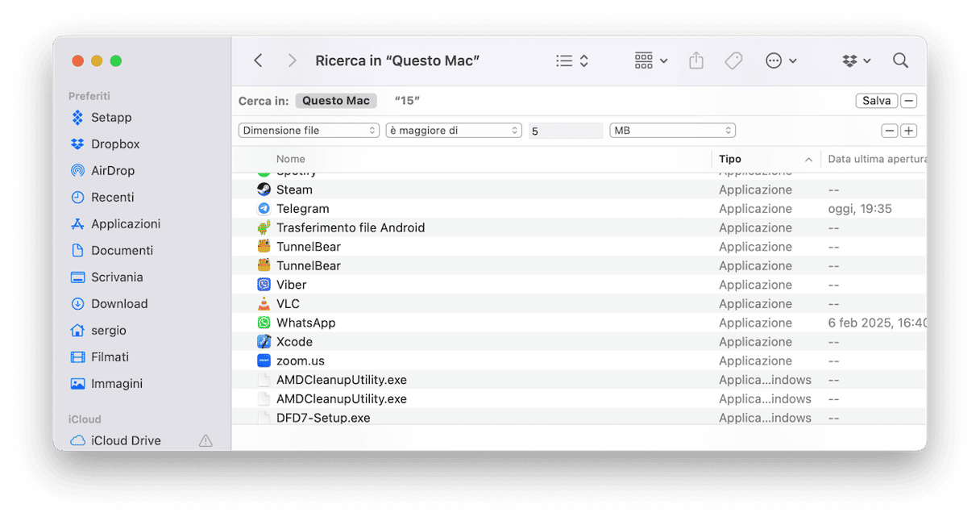Open Documenti in the sidebar
980x521 pixels.
(x=122, y=251)
